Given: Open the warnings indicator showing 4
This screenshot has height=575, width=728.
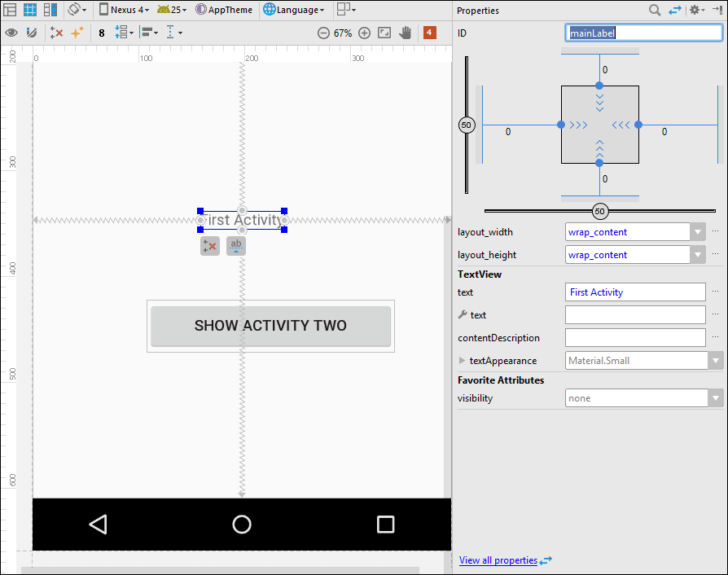Looking at the screenshot, I should [x=429, y=33].
